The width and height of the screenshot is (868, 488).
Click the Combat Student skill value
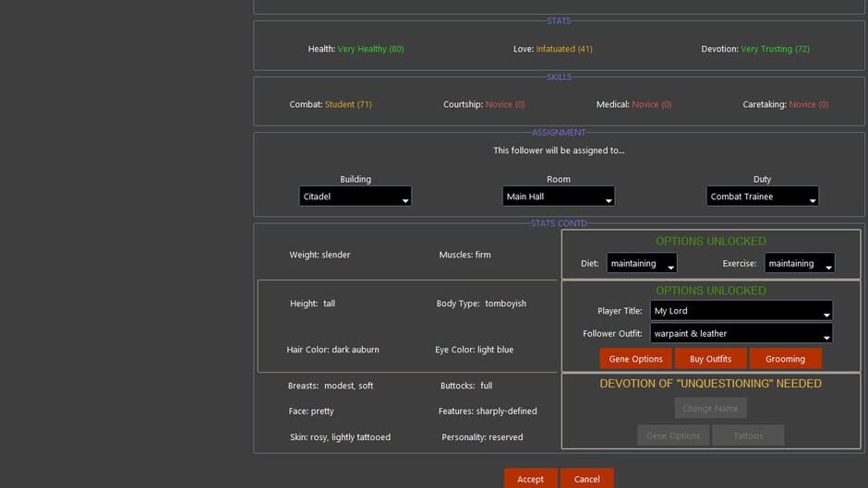(348, 104)
